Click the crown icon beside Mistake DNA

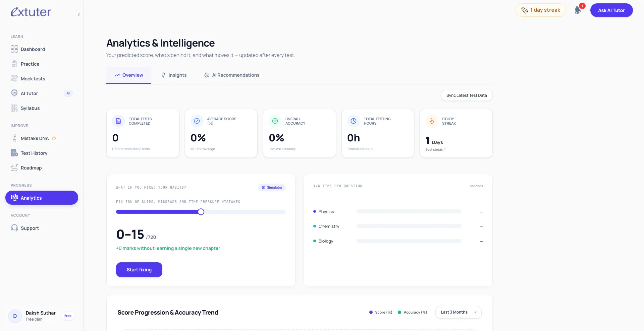coord(54,138)
